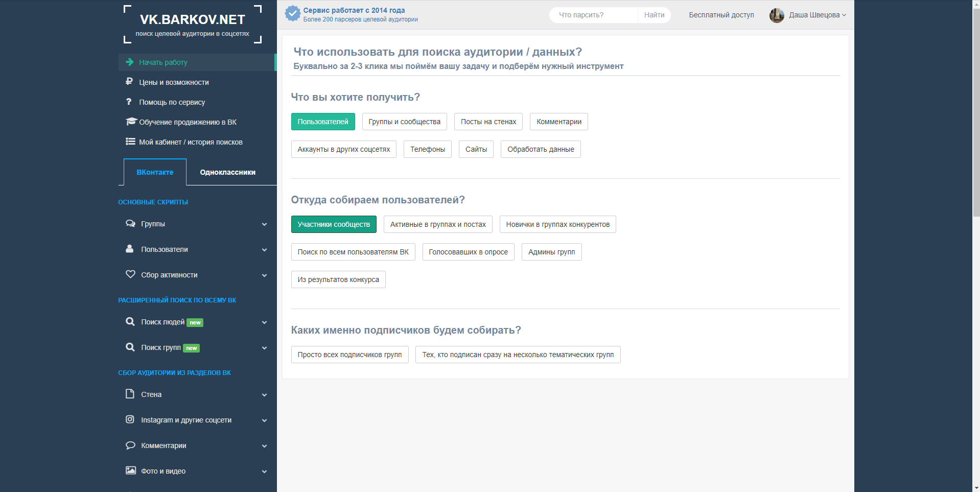Expand Instagram и другие соцсети section
Screen dimensions: 980x492
point(264,420)
